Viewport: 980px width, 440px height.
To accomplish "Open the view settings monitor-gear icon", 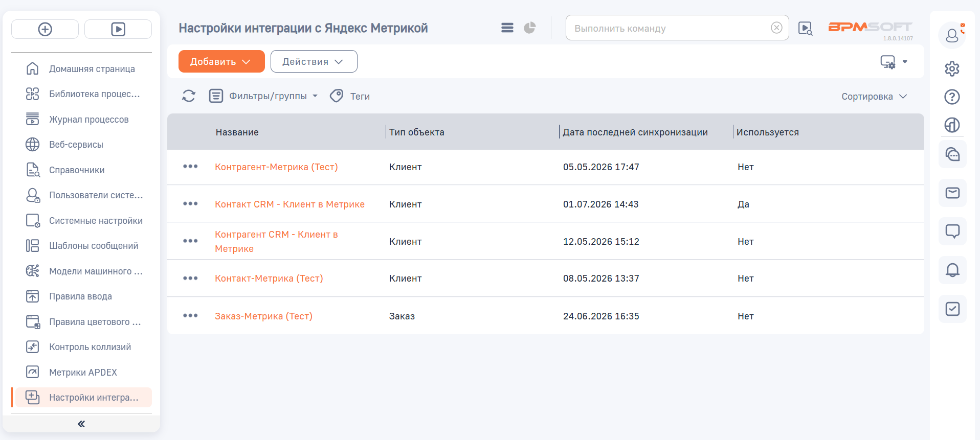I will [887, 62].
